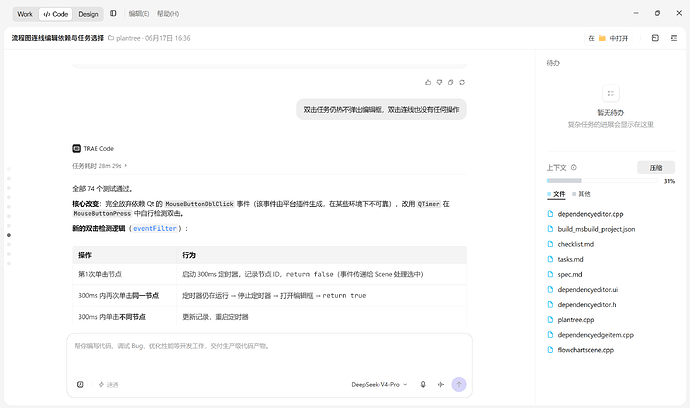Switch to the Design mode tab
Screen dimensions: 690x408
coord(88,14)
